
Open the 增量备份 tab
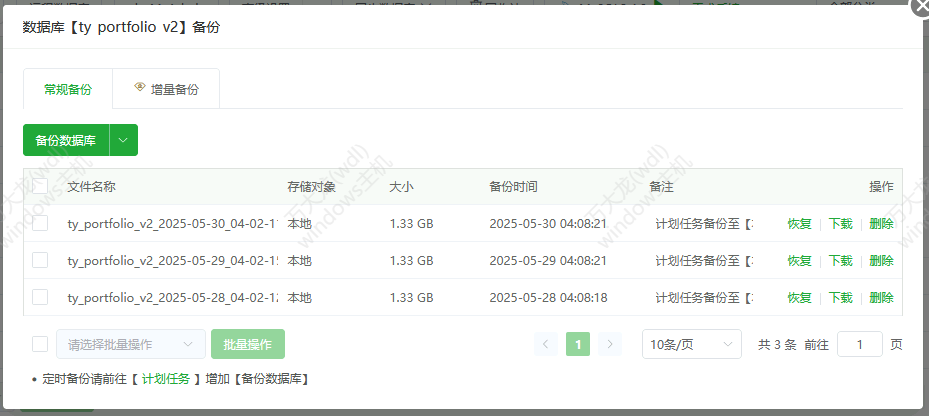click(166, 89)
